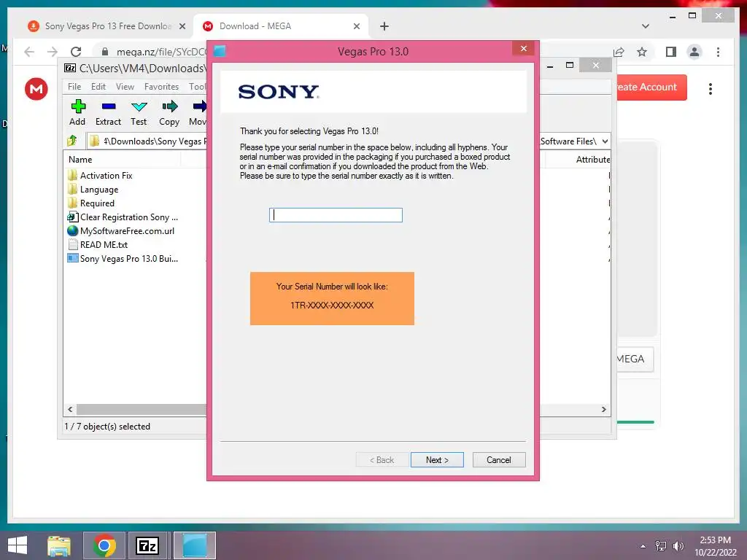Click the Chrome taskbar icon
The image size is (747, 560).
pos(104,545)
